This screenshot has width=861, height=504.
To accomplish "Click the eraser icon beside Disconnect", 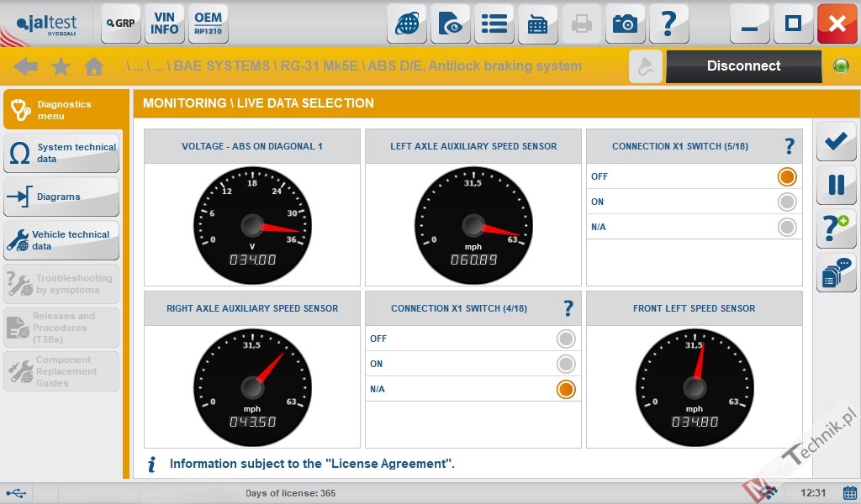I will click(645, 66).
